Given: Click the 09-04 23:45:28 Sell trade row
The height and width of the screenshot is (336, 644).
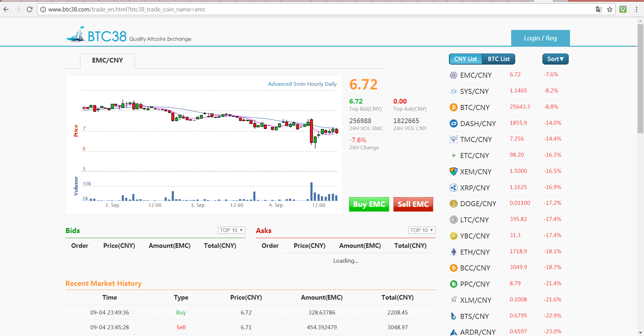Looking at the screenshot, I should click(251, 327).
